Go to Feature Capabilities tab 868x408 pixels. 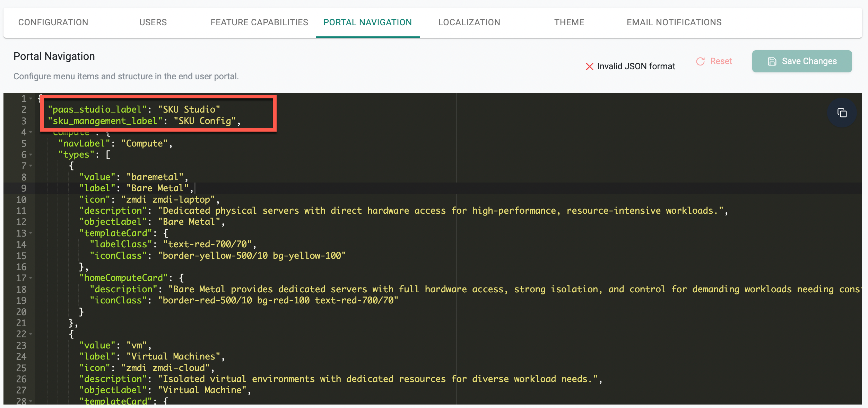coord(259,23)
